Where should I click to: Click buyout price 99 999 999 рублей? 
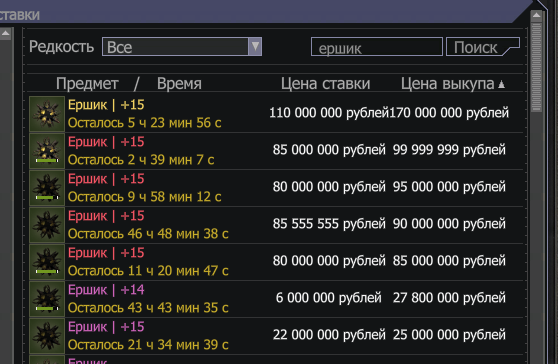[x=449, y=150]
